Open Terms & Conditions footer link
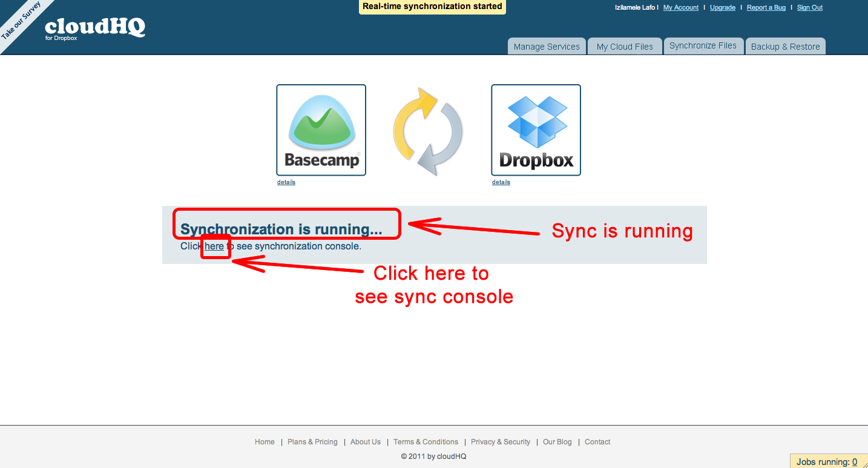The width and height of the screenshot is (868, 468). point(426,442)
